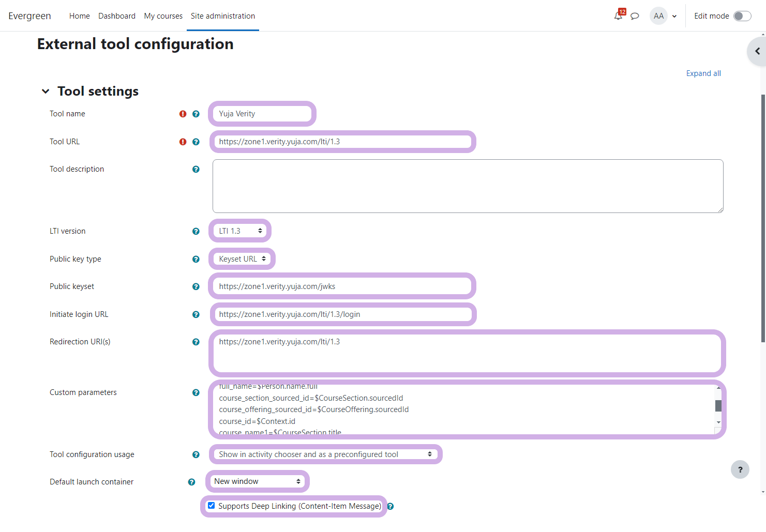Open the Public key type dropdown
Screen dimensions: 766x532
(x=242, y=259)
